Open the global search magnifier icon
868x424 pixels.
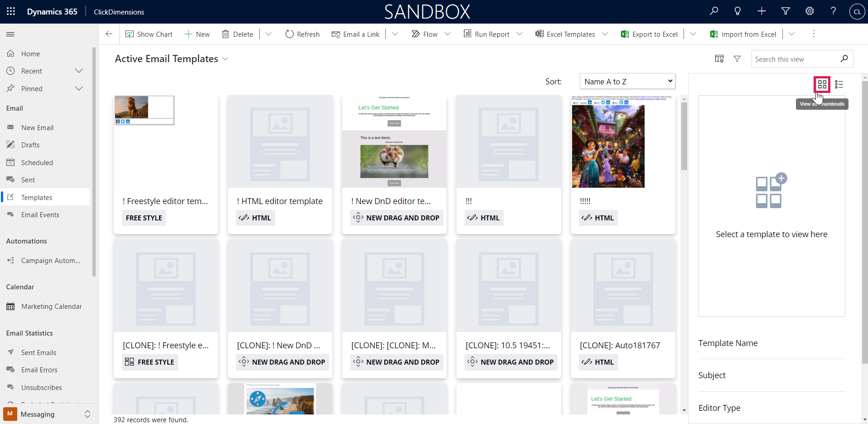pos(714,11)
